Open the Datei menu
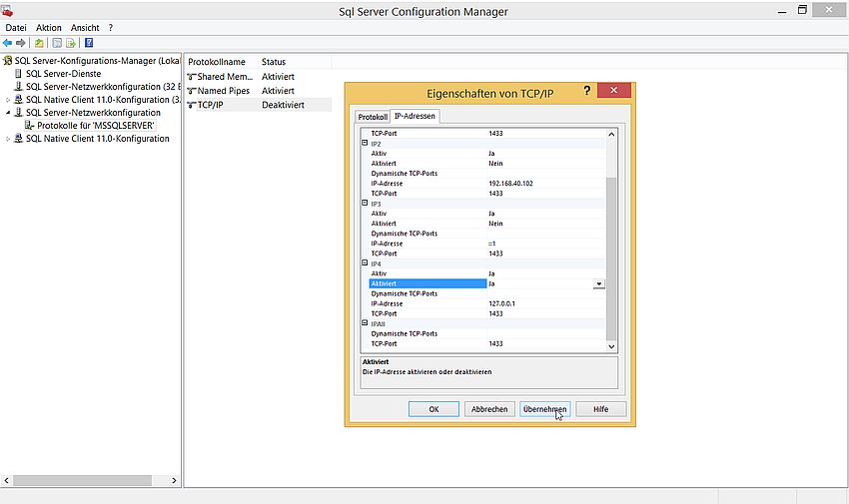The height and width of the screenshot is (504, 849). tap(16, 28)
